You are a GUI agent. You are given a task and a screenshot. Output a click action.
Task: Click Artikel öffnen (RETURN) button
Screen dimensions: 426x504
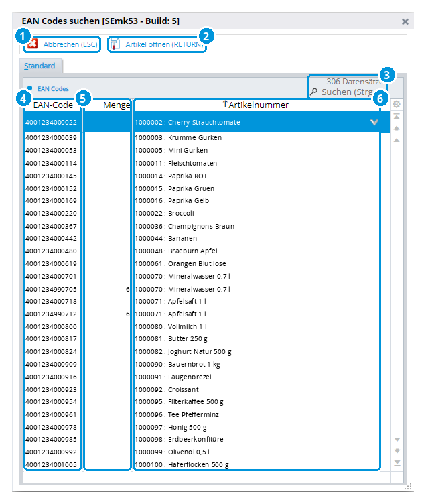tap(157, 44)
